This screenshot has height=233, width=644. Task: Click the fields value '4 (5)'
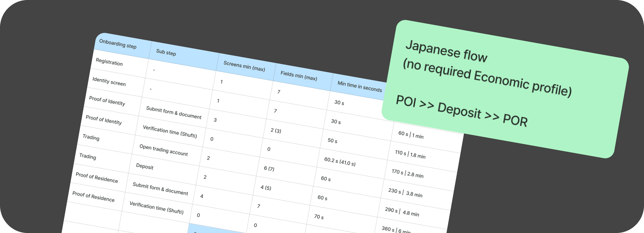coord(266,188)
